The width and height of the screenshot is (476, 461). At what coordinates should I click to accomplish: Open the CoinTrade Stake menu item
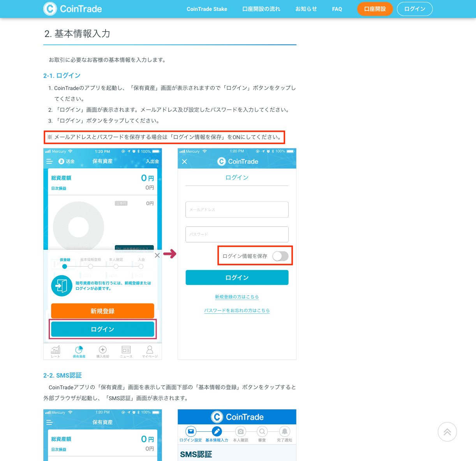pyautogui.click(x=207, y=9)
